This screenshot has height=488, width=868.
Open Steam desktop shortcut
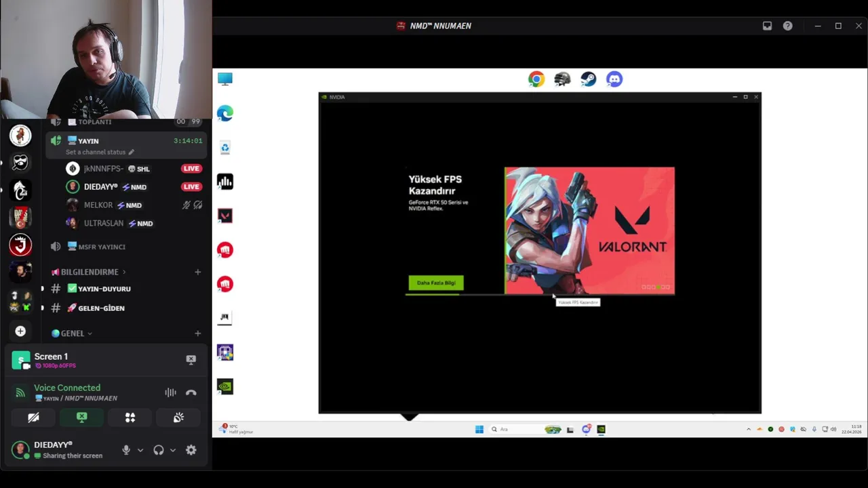pos(589,79)
